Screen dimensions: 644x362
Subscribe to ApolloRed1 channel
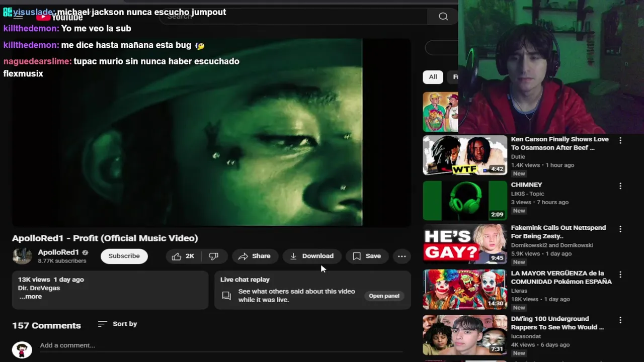(124, 256)
